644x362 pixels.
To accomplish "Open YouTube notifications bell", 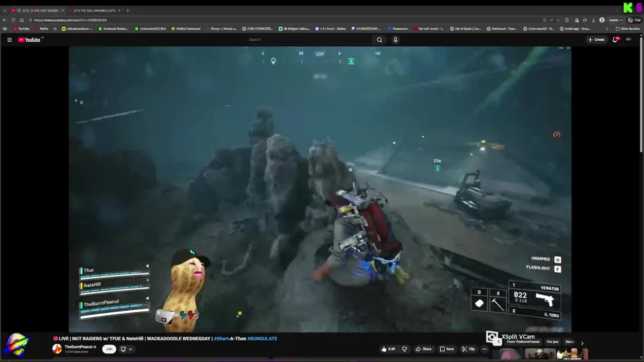I will (x=615, y=40).
